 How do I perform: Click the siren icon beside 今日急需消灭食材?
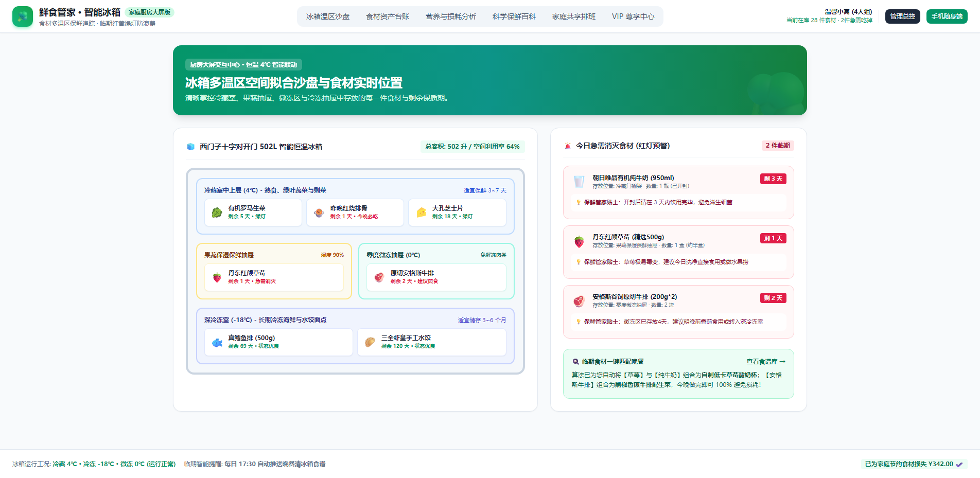[x=568, y=146]
